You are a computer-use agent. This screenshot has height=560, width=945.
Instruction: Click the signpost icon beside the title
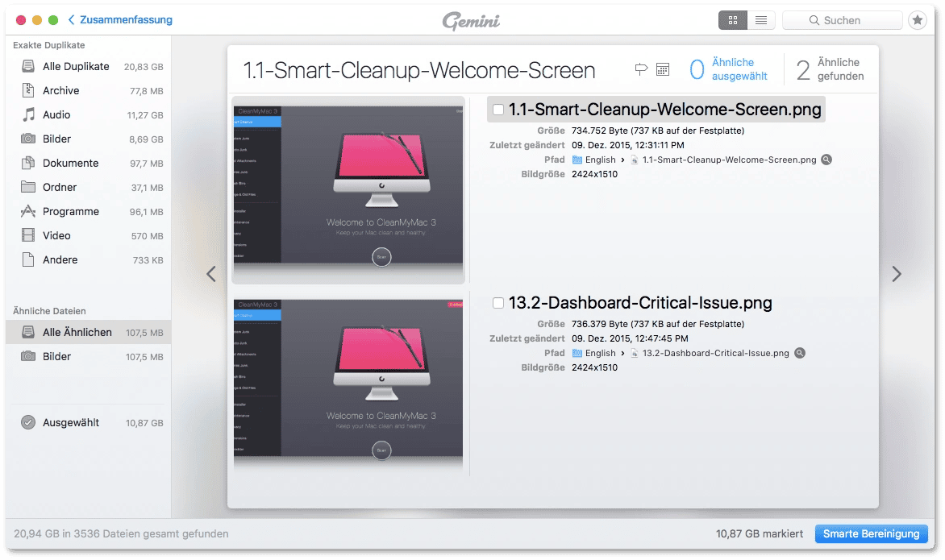pyautogui.click(x=641, y=69)
